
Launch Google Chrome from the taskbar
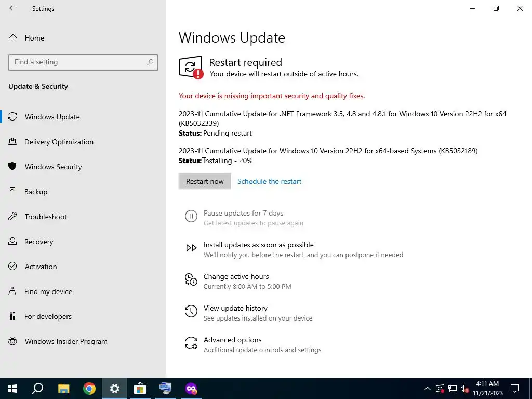click(89, 389)
